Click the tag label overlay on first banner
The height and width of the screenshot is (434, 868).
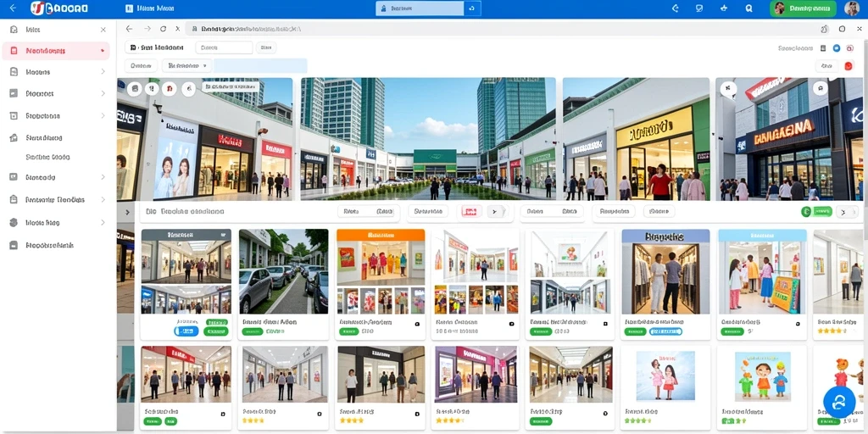pyautogui.click(x=231, y=87)
